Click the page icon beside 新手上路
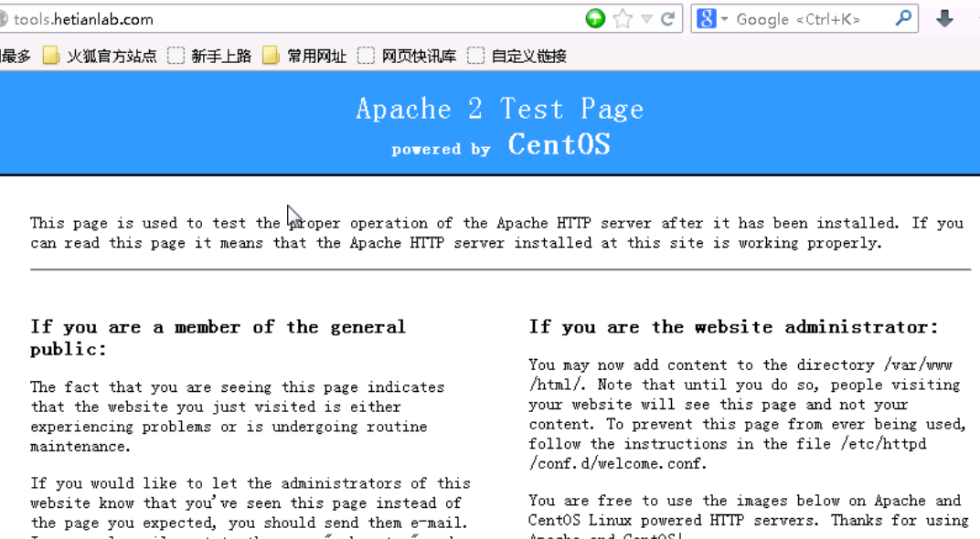 point(176,57)
